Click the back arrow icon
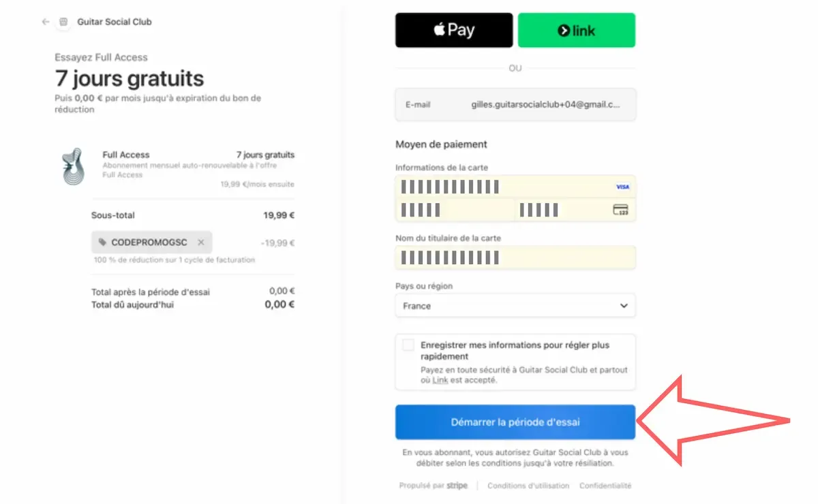 [46, 22]
